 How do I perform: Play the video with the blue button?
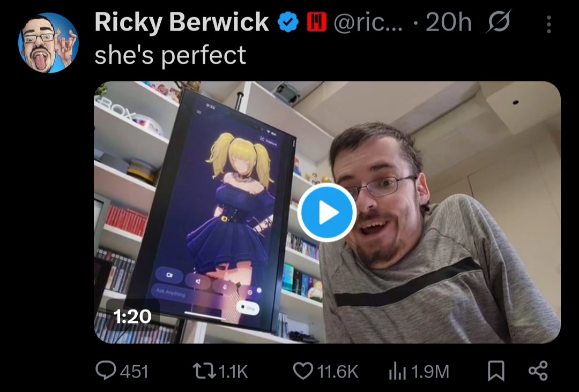tap(327, 213)
